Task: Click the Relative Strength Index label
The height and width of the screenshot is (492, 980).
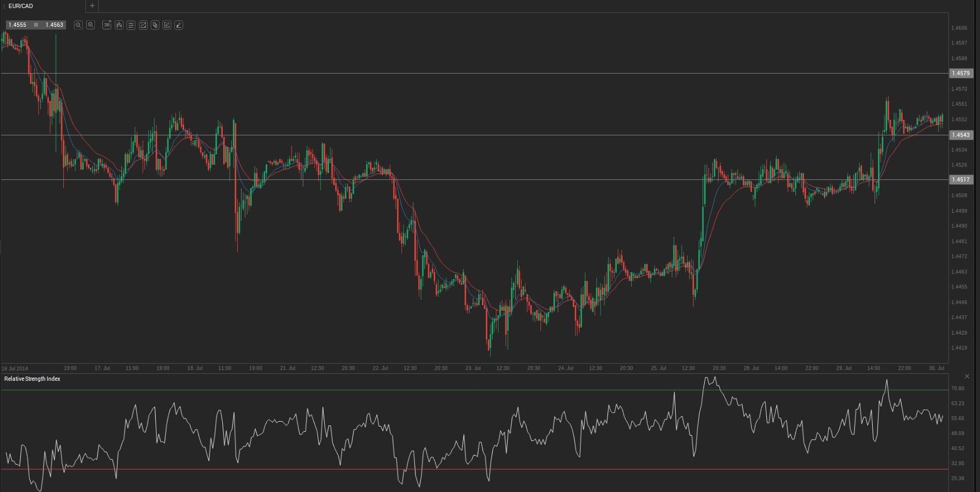Action: point(32,379)
